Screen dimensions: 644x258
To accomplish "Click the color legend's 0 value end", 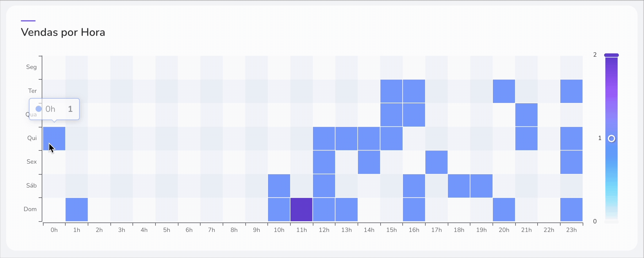I will (x=611, y=222).
